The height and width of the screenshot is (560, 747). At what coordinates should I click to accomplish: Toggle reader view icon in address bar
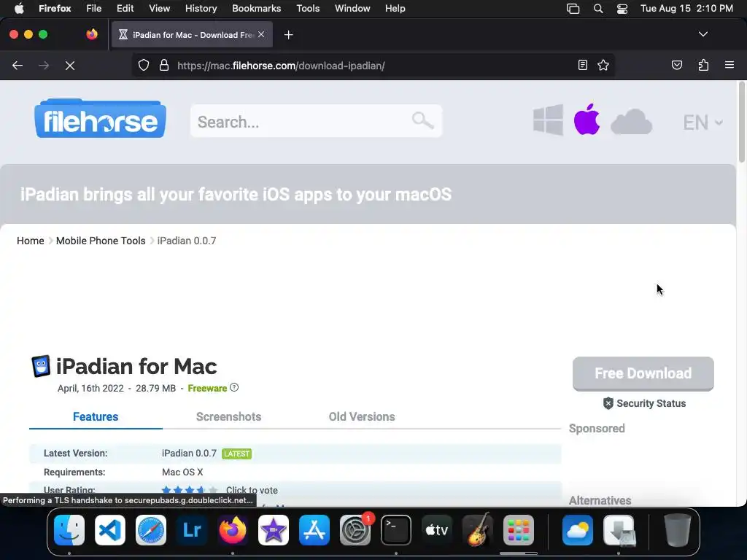point(583,65)
